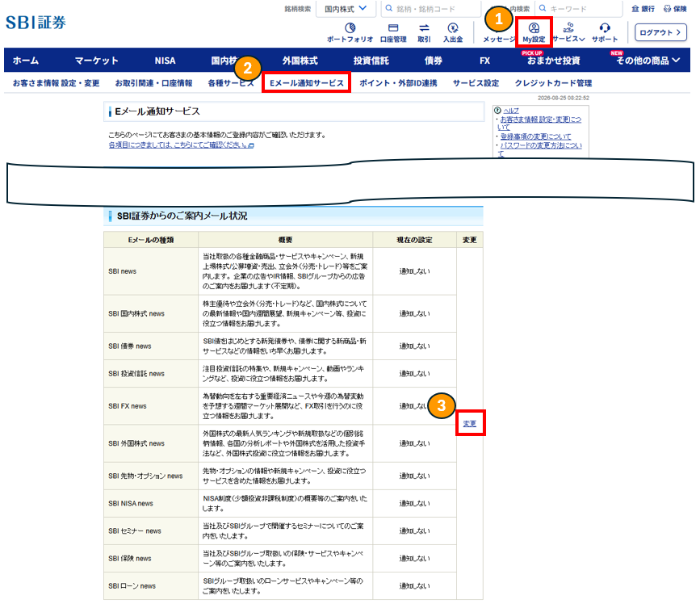Select クレジットカード管理 submenu
The width and height of the screenshot is (700, 604).
pos(553,83)
